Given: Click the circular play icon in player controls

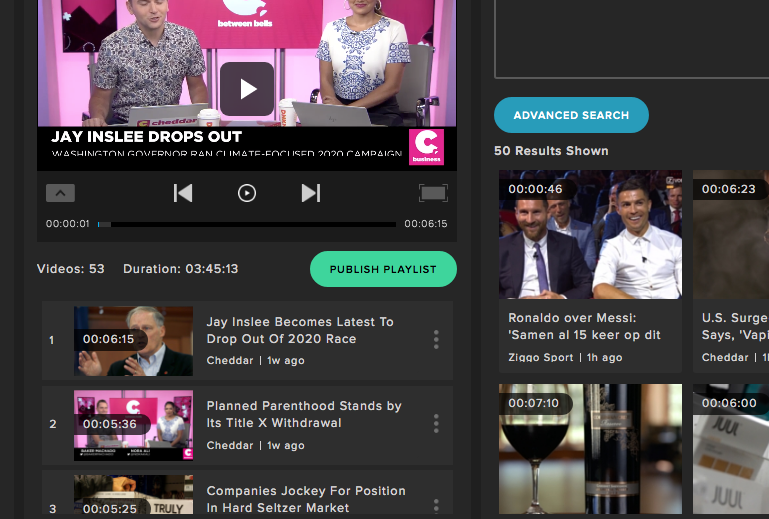Looking at the screenshot, I should [x=247, y=193].
